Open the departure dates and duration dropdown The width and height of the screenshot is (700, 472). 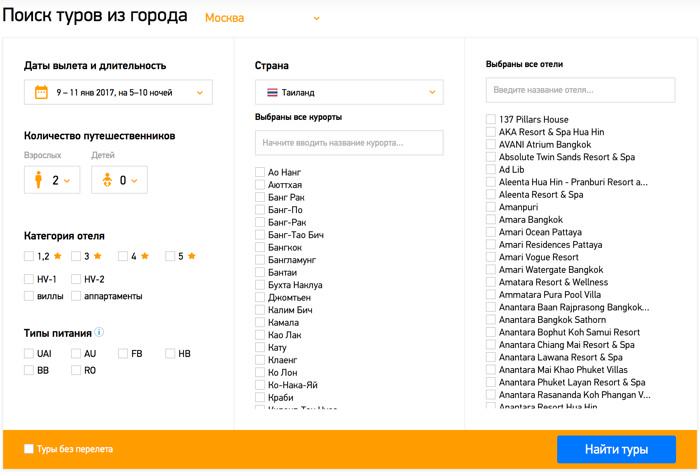118,92
